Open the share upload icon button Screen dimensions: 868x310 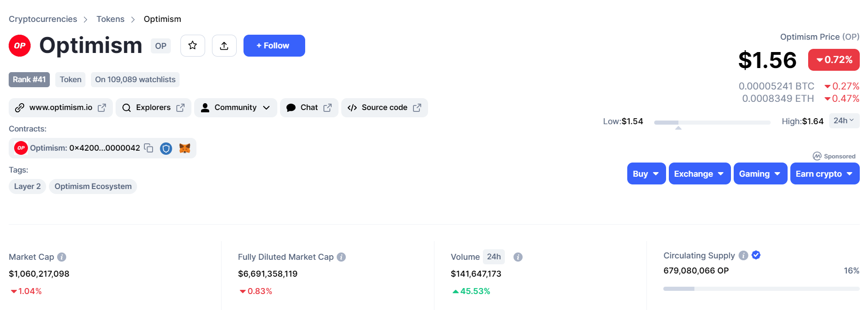[224, 46]
